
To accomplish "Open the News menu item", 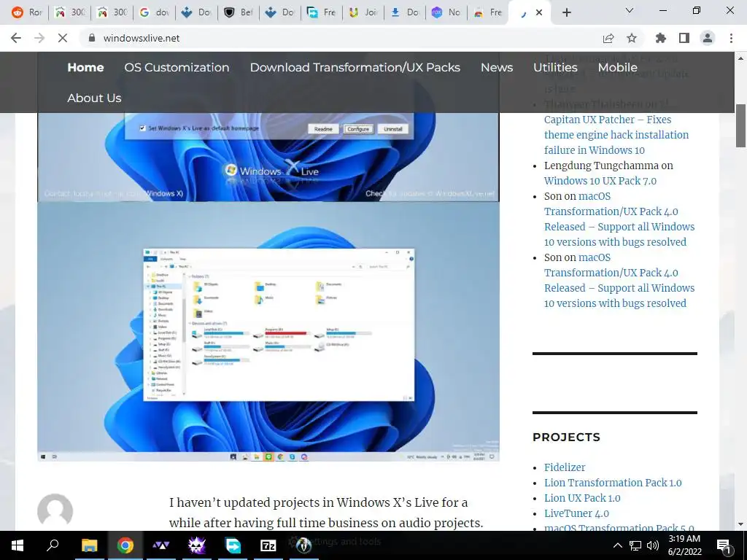I will pyautogui.click(x=497, y=68).
